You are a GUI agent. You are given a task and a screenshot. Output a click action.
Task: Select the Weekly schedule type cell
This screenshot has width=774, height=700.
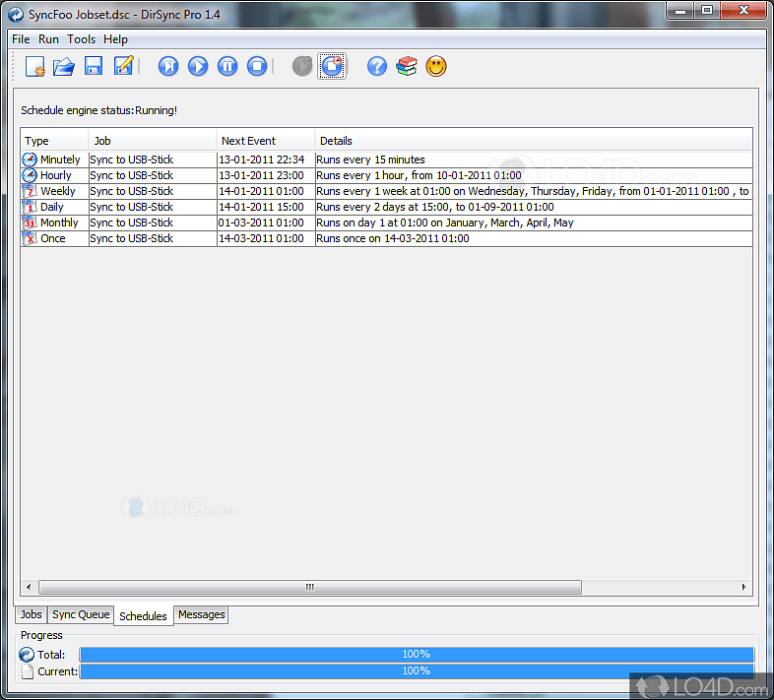pyautogui.click(x=55, y=191)
